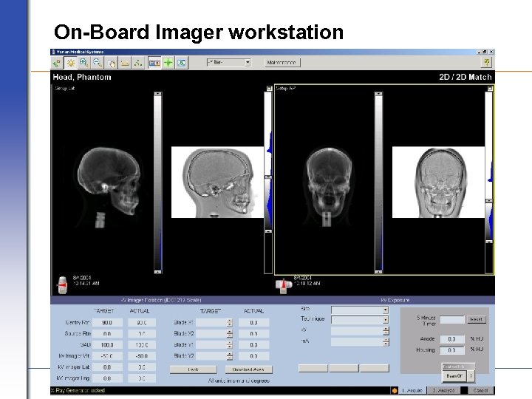Screen dimensions: 532x399
Task: Toggle the side-by-side split view icon
Action: pos(154,63)
